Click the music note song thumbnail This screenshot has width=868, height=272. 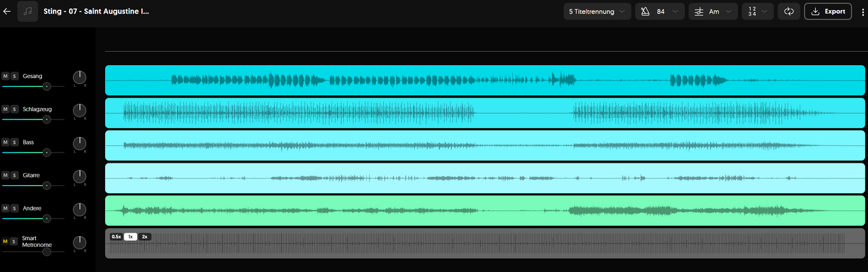pos(28,12)
